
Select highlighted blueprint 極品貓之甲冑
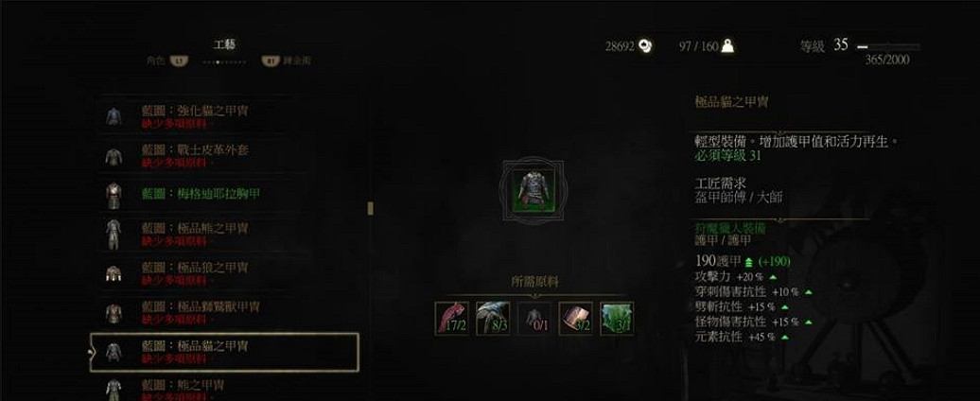224,352
